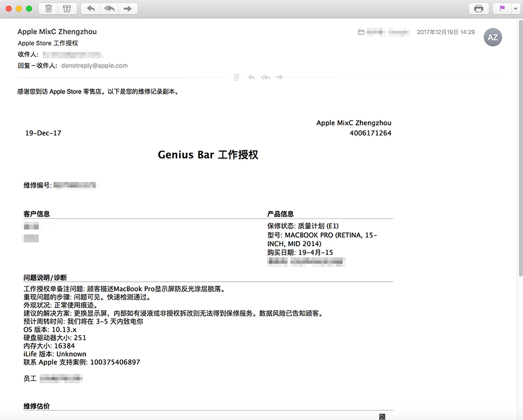Click the Apple support case number 100375406897
This screenshot has width=523, height=420.
click(115, 362)
